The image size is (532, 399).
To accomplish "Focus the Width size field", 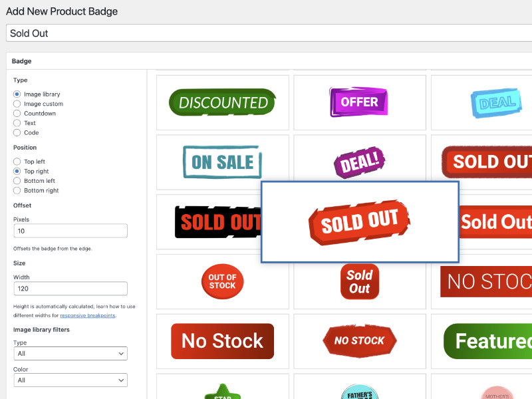I will 70,289.
